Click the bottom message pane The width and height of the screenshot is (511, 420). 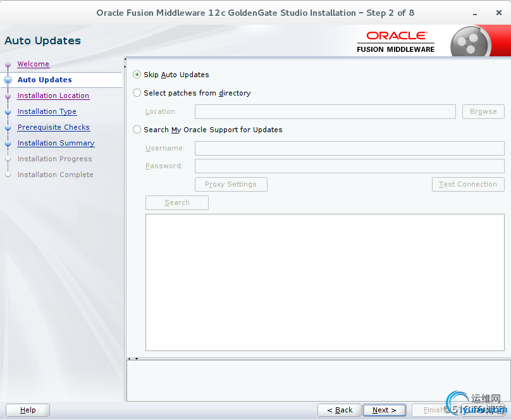(x=318, y=381)
